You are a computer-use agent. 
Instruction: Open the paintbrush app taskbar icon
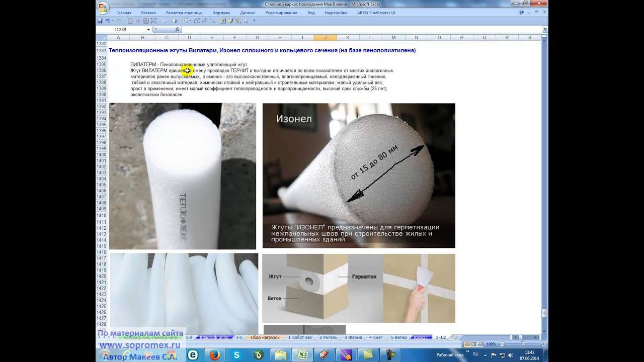click(x=325, y=354)
